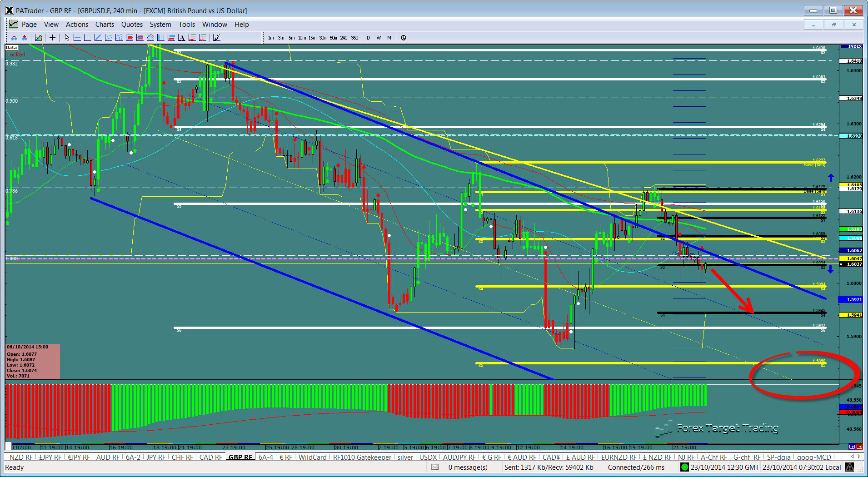Click the 1.6037 current price marker

pyautogui.click(x=851, y=264)
